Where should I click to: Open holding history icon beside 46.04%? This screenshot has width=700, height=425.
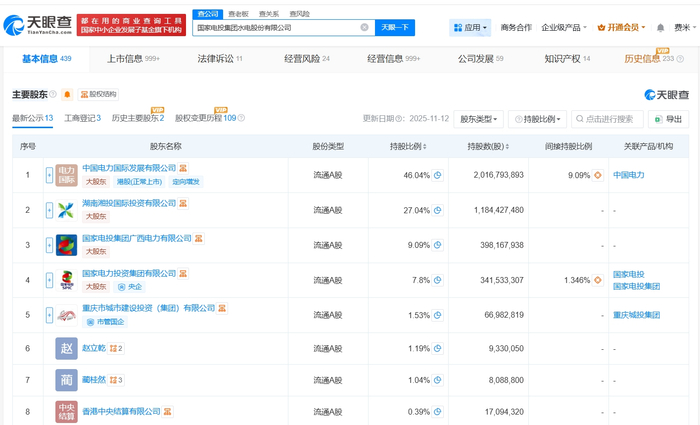click(x=438, y=175)
